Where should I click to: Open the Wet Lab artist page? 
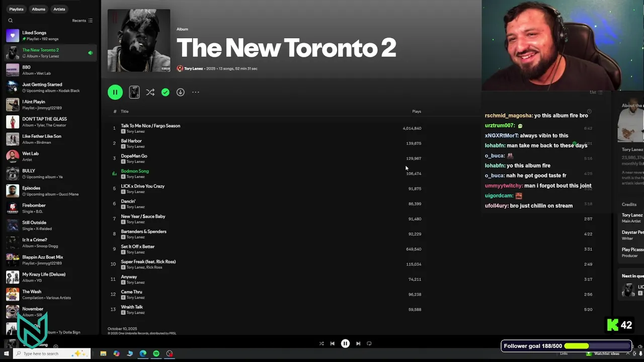50,156
